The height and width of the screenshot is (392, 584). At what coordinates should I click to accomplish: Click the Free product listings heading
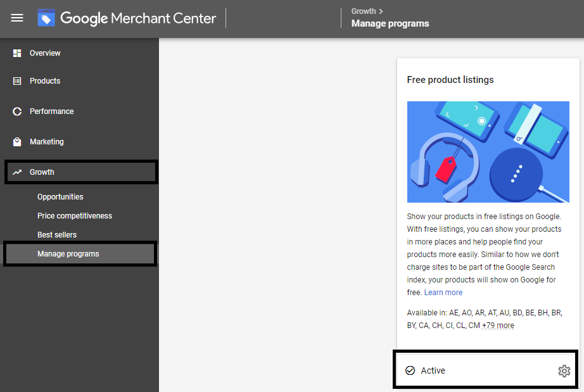coord(450,80)
